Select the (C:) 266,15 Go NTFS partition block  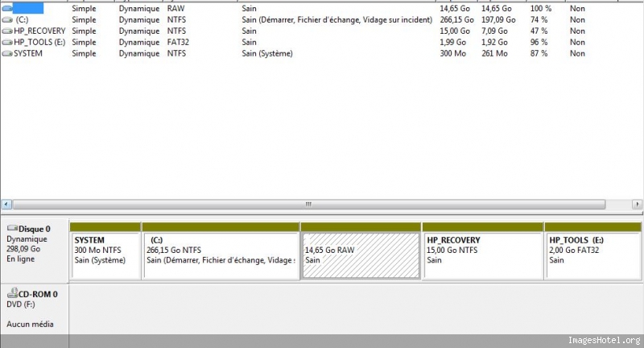[221, 251]
